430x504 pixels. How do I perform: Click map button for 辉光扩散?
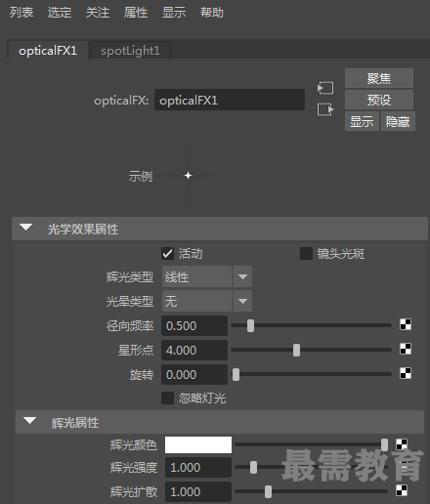coord(402,490)
